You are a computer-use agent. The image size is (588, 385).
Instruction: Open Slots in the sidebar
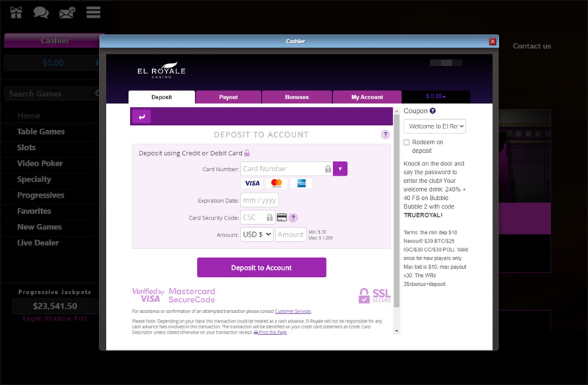pyautogui.click(x=26, y=148)
